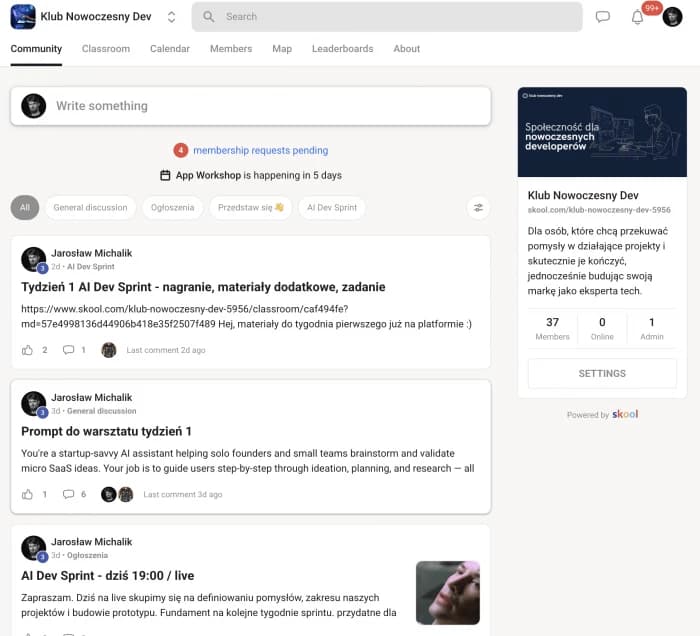Open post Prompt do warsztatu tydzień 1

106,431
